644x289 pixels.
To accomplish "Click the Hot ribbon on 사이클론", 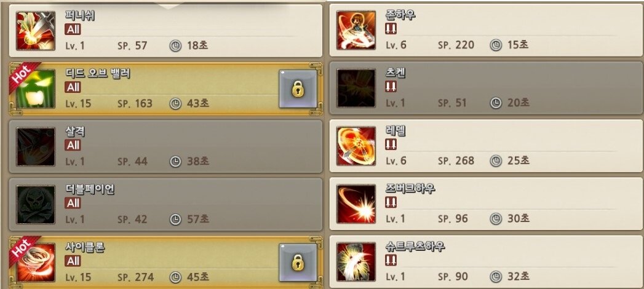I will tap(24, 247).
